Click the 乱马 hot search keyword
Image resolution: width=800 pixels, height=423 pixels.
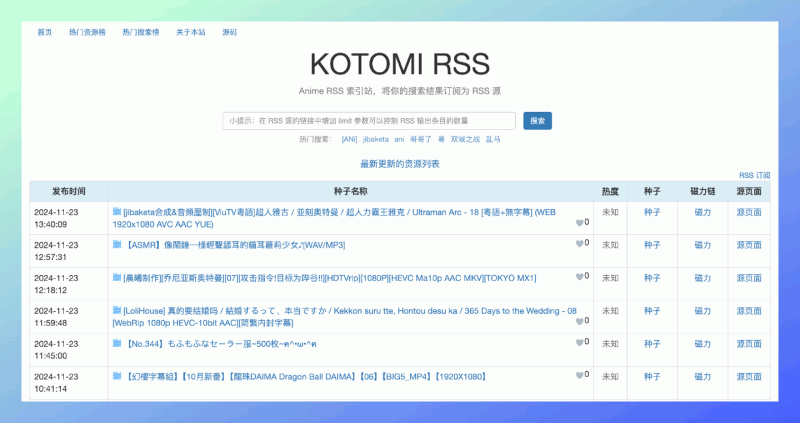(x=493, y=139)
